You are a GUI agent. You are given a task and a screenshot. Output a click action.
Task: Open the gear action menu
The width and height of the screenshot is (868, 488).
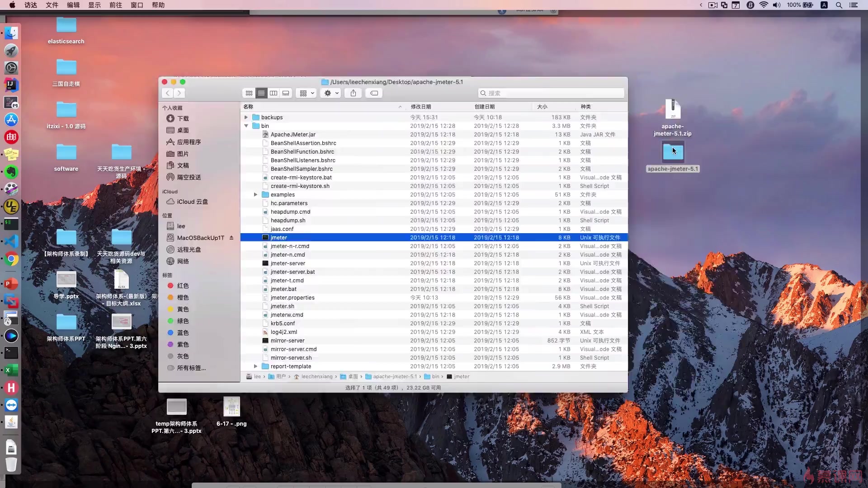[331, 93]
